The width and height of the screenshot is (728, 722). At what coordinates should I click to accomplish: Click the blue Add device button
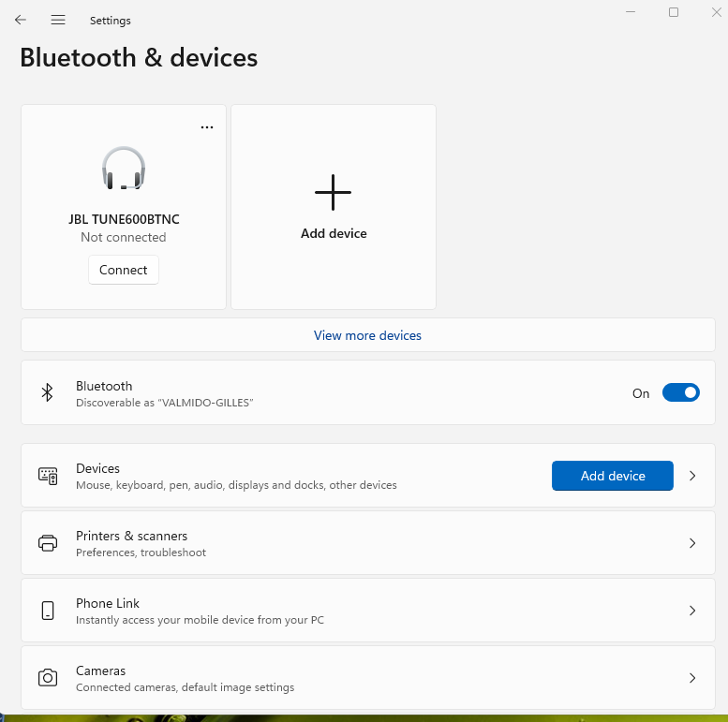[613, 476]
